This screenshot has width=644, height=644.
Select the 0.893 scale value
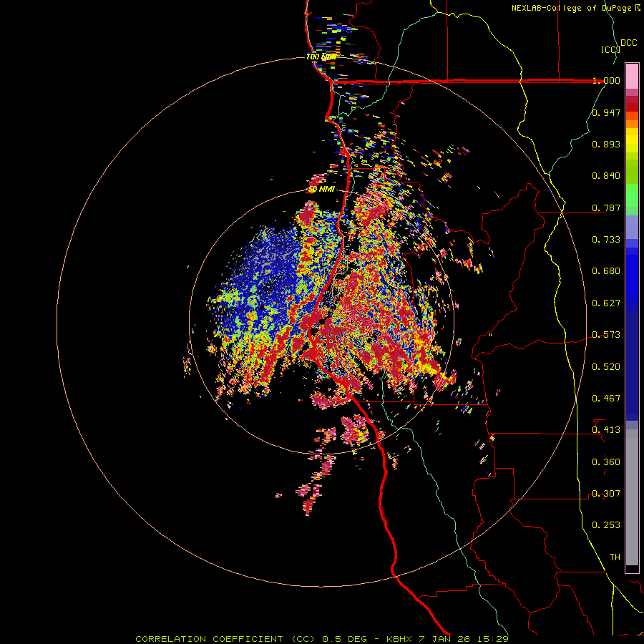point(606,144)
